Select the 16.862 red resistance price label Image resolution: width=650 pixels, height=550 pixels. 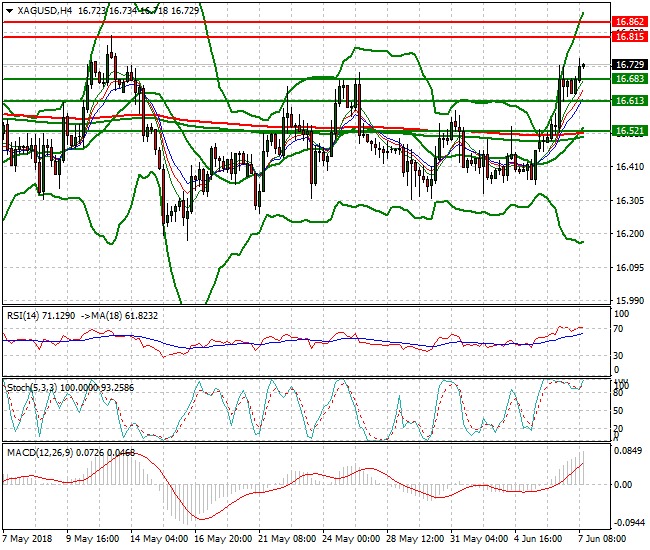coord(629,21)
